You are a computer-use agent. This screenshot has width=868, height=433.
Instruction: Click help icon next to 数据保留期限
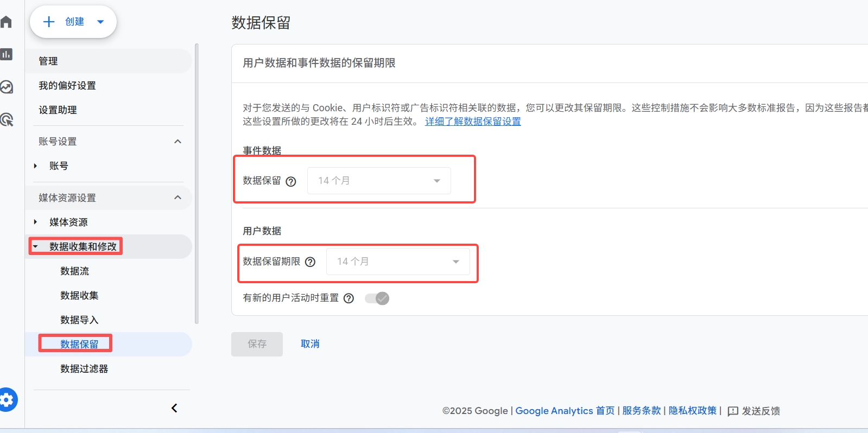[310, 262]
